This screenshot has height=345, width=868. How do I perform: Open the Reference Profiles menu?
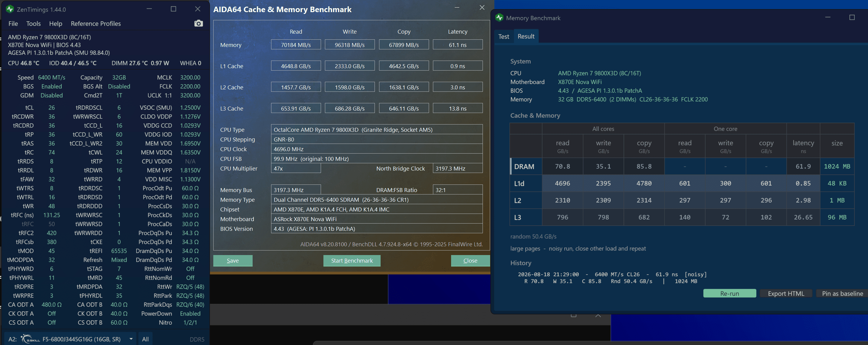[x=96, y=24]
